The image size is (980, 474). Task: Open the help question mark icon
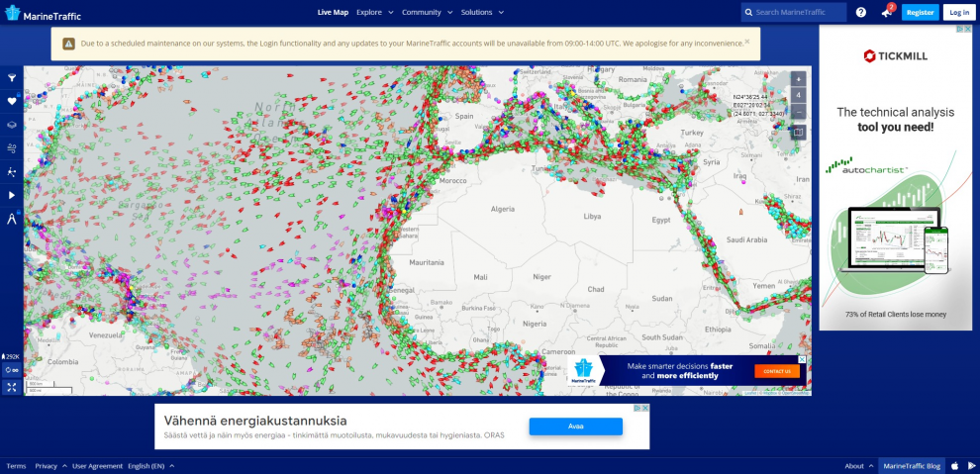(860, 12)
